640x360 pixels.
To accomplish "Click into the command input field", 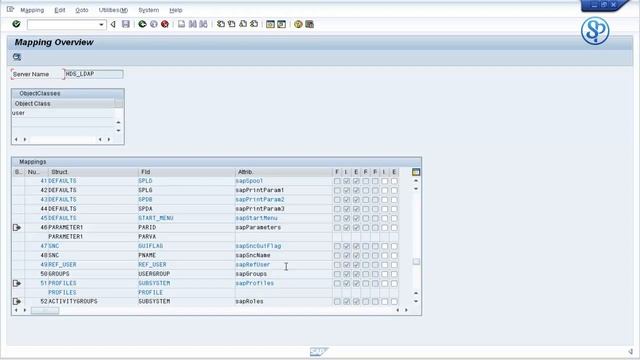I will point(63,25).
